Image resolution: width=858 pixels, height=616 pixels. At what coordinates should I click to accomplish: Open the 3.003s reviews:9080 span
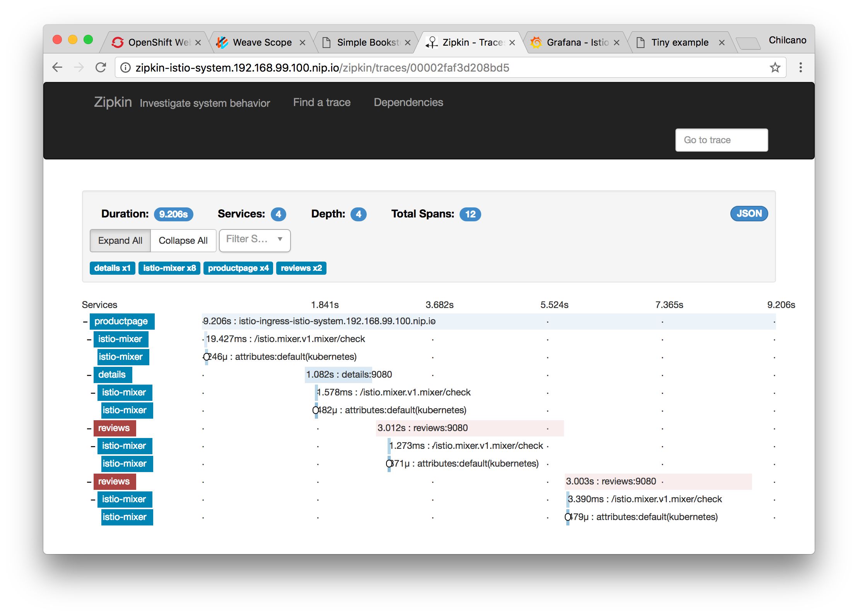point(658,482)
